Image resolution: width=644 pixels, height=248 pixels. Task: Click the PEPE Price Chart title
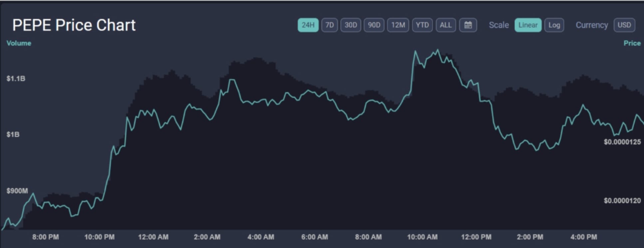pyautogui.click(x=74, y=25)
